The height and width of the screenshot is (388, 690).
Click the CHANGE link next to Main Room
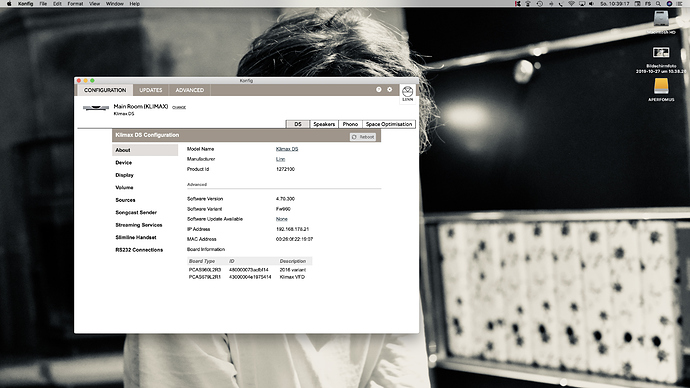179,107
